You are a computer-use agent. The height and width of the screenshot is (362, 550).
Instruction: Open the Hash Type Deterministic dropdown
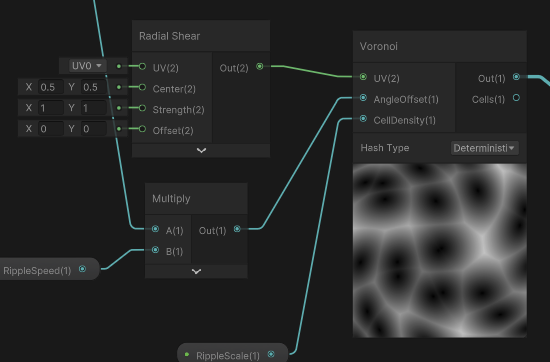pos(484,148)
